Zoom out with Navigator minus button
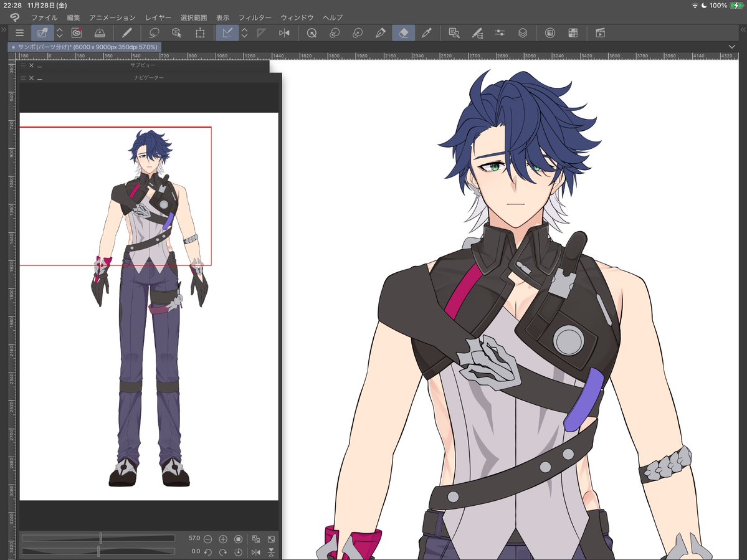 pyautogui.click(x=207, y=539)
